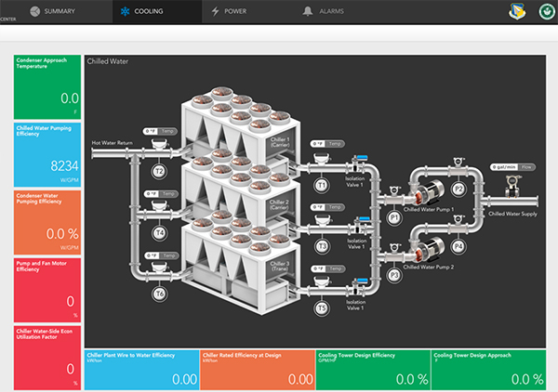Select the T2 temperature sensor marker
This screenshot has height=392, width=558.
[159, 172]
